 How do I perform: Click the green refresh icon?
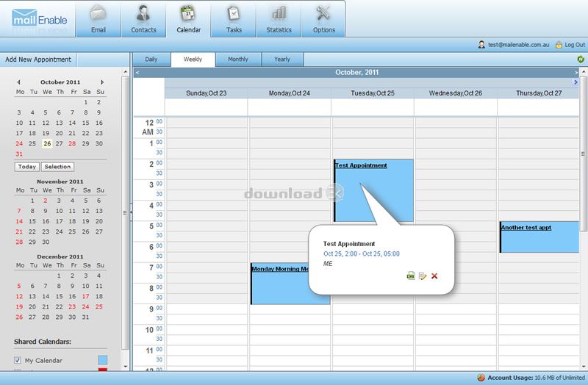[581, 60]
